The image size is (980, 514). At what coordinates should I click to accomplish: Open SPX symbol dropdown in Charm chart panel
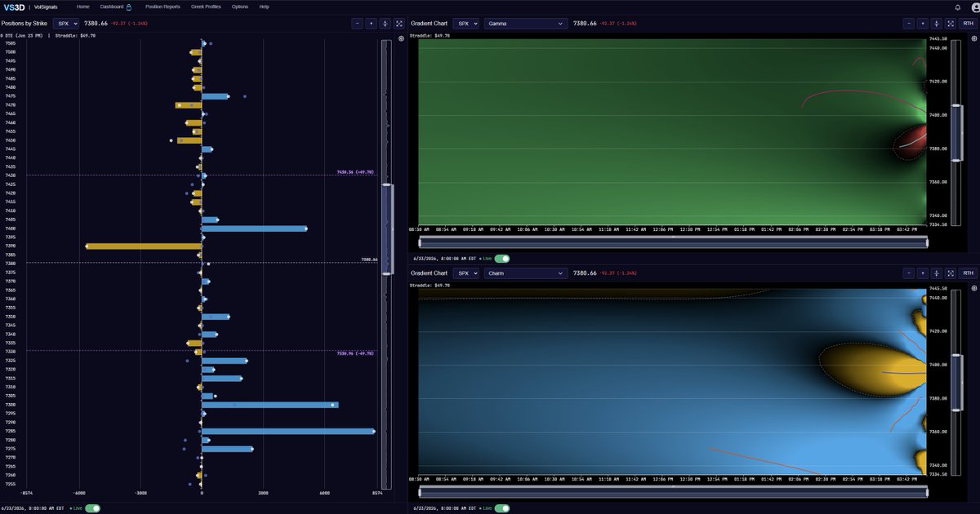click(x=466, y=273)
